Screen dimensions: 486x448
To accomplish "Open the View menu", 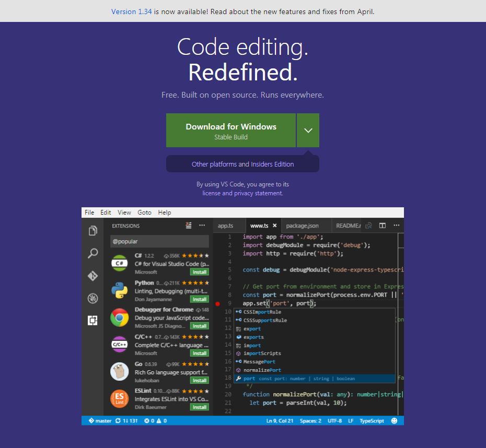I will tap(124, 213).
